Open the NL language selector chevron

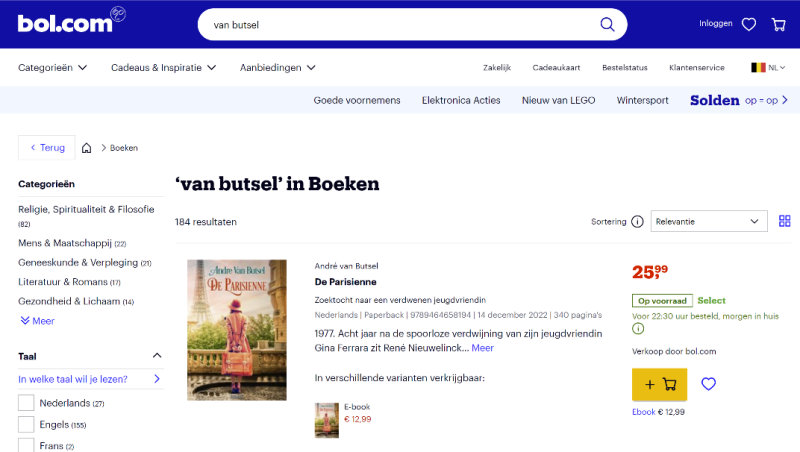point(782,67)
